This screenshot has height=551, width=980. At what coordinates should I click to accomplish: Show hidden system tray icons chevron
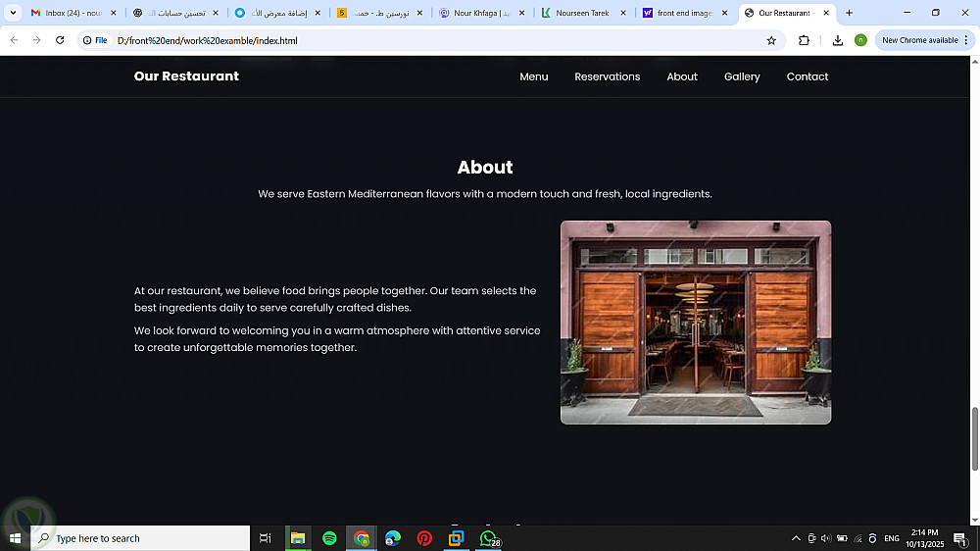[796, 538]
